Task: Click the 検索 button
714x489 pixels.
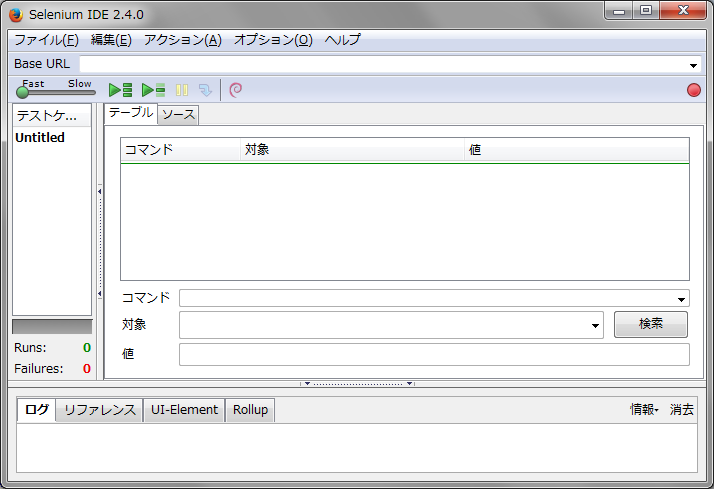Action: pos(650,325)
